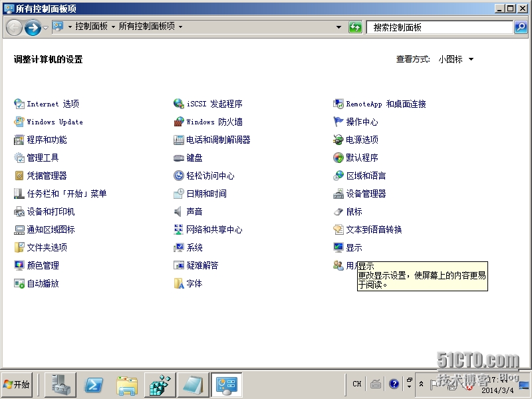Image resolution: width=532 pixels, height=399 pixels.
Task: Open the 颜色管理 monitor icon
Action: pyautogui.click(x=19, y=265)
